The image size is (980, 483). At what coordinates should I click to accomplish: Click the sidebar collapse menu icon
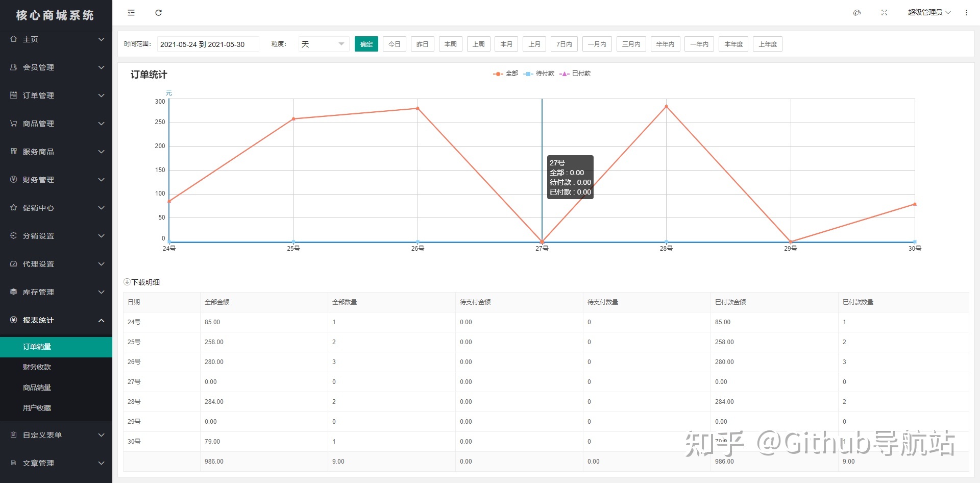(131, 13)
